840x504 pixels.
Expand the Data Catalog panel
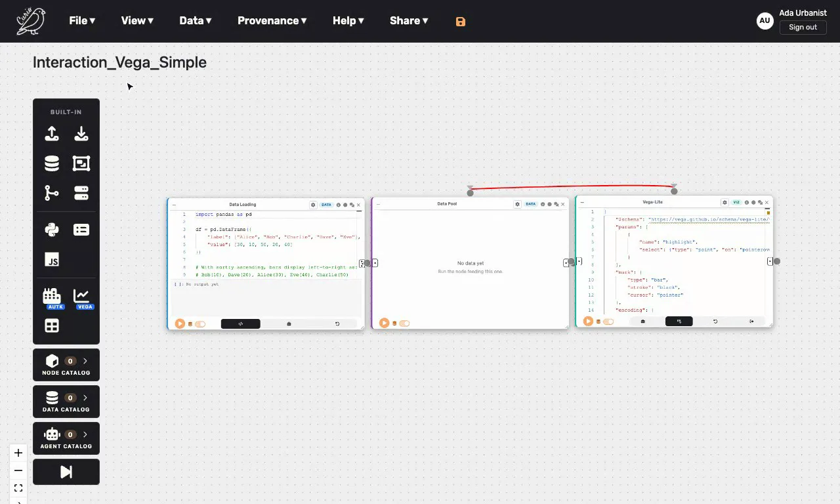[x=66, y=402]
